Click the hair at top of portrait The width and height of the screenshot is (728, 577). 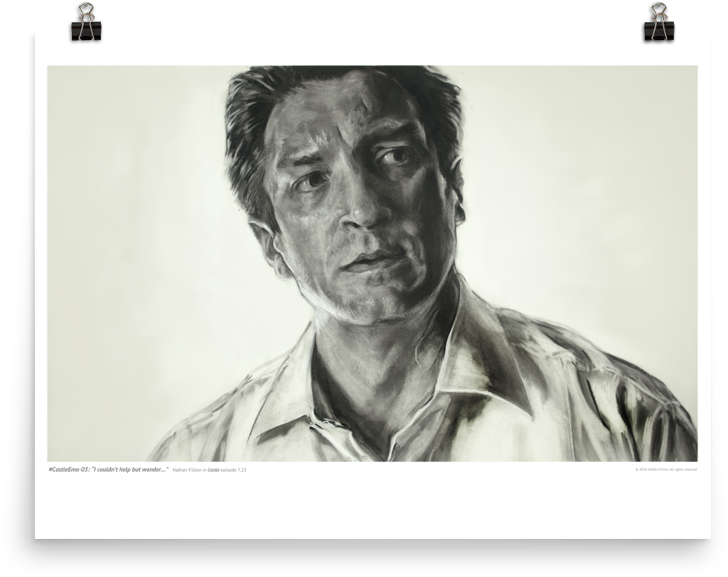pyautogui.click(x=339, y=85)
